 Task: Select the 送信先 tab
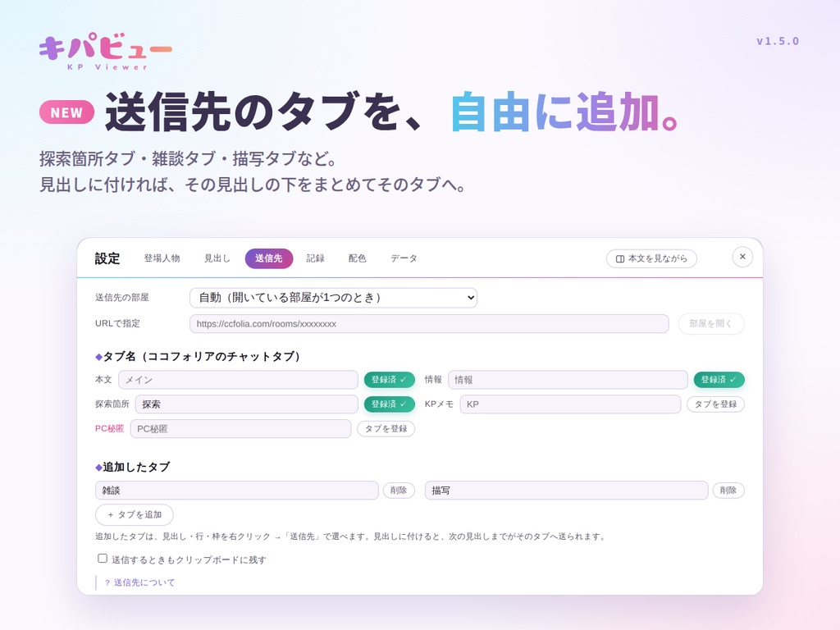269,258
